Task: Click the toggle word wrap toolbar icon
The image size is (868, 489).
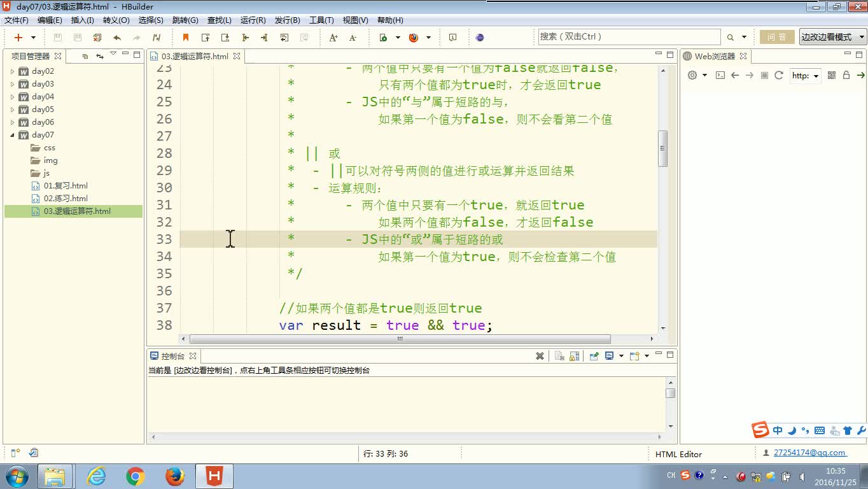Action: tap(284, 38)
